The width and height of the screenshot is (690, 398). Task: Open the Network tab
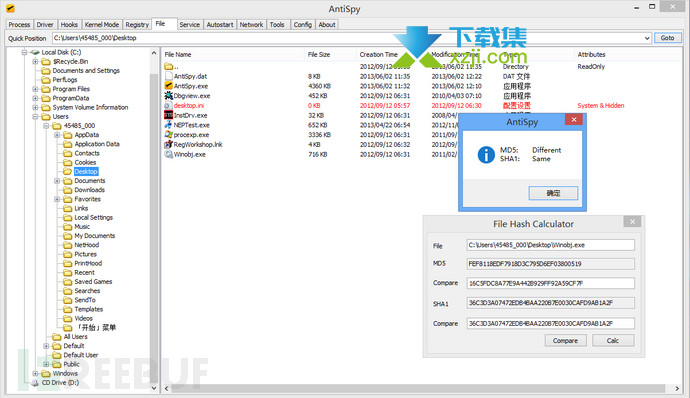click(251, 25)
